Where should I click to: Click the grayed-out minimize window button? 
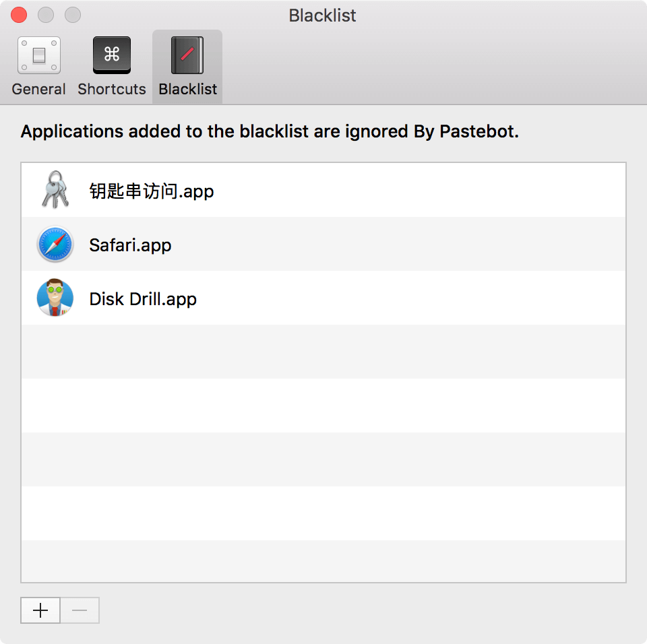point(46,15)
